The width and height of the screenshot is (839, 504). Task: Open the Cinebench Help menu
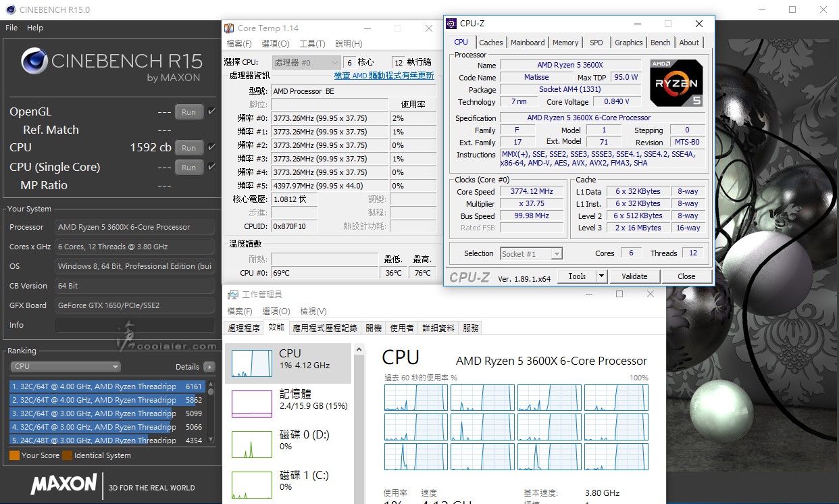pyautogui.click(x=35, y=28)
